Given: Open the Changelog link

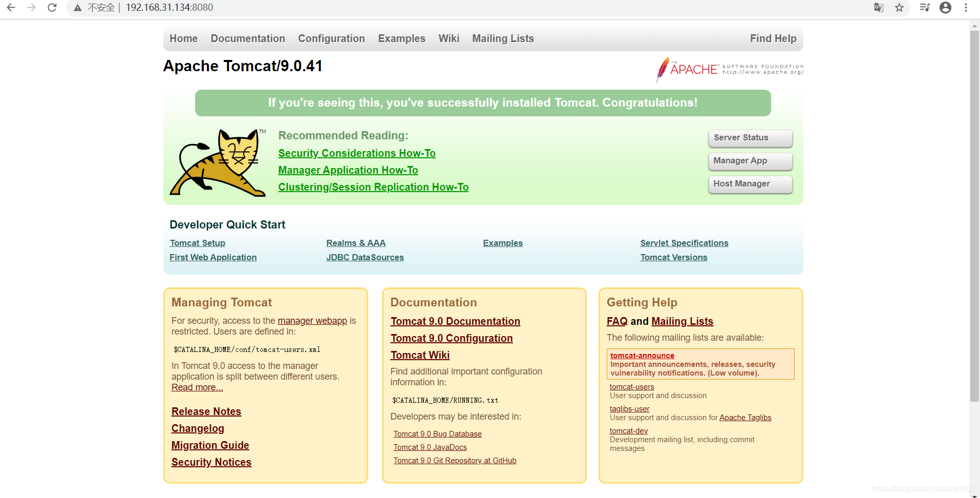Looking at the screenshot, I should click(x=198, y=428).
